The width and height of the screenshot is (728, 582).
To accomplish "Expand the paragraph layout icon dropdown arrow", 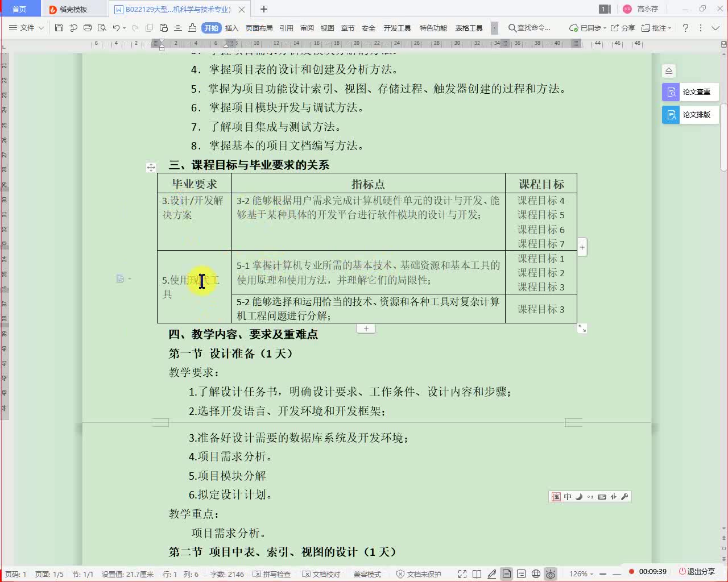I will [130, 278].
